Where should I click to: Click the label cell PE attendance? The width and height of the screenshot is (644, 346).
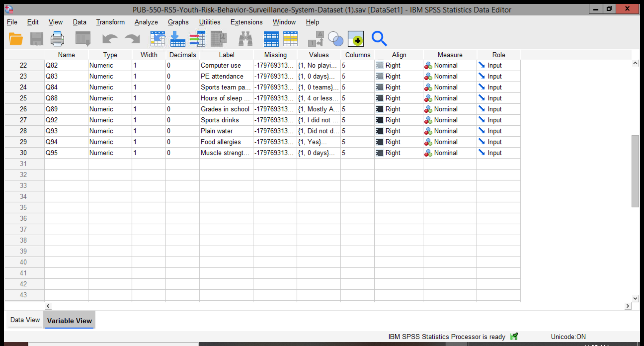(x=226, y=77)
